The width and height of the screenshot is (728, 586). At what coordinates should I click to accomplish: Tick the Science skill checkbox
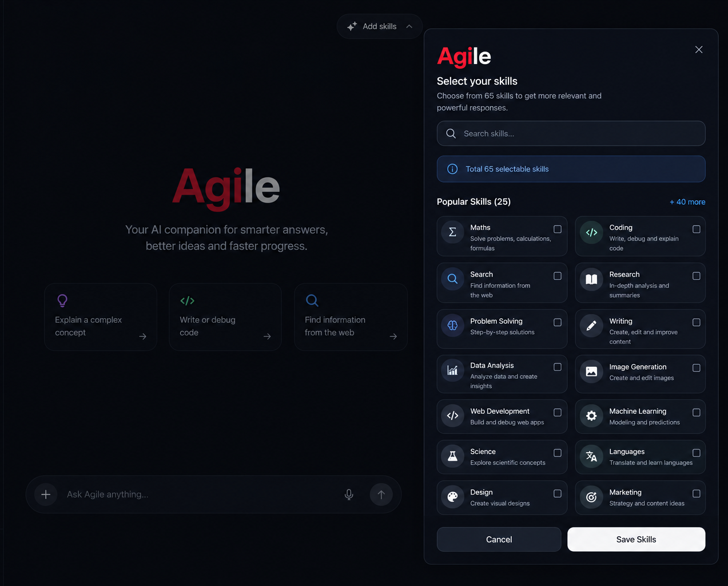[x=558, y=453]
